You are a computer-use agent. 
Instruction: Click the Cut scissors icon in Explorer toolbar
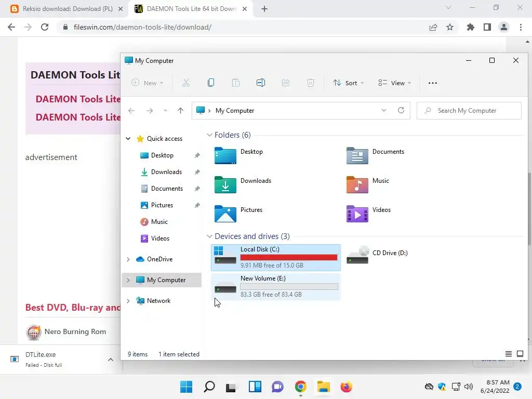[185, 83]
